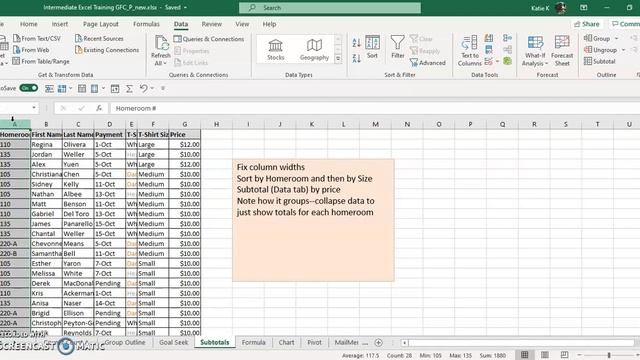Click in the Search box
Viewport: 640px width, 360px height.
click(330, 8)
